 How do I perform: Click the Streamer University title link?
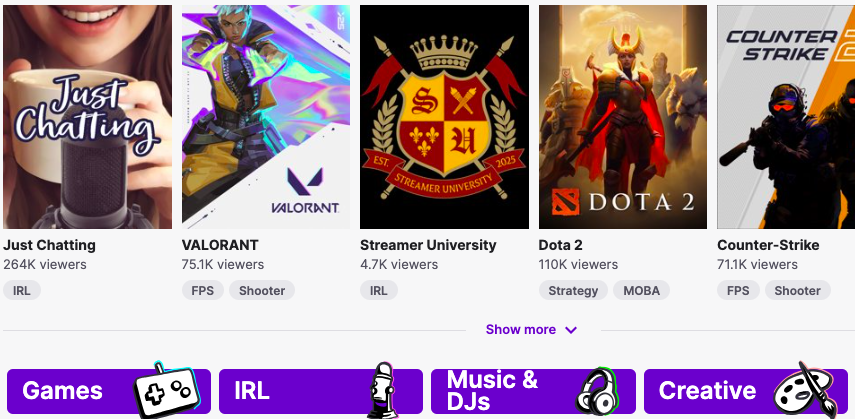point(428,246)
